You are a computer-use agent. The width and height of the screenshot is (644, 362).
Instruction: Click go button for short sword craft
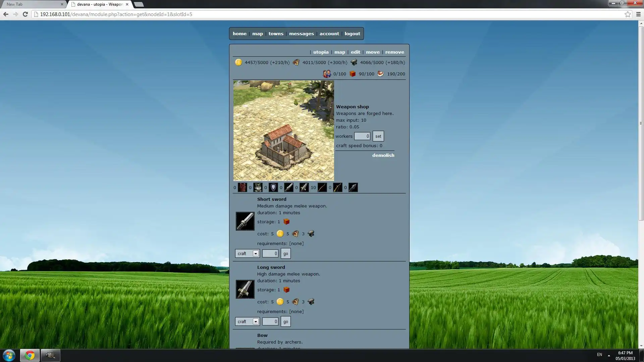point(286,253)
